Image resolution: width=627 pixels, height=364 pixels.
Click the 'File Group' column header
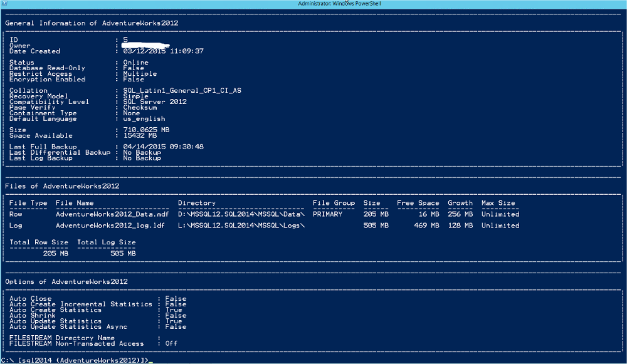pos(334,203)
